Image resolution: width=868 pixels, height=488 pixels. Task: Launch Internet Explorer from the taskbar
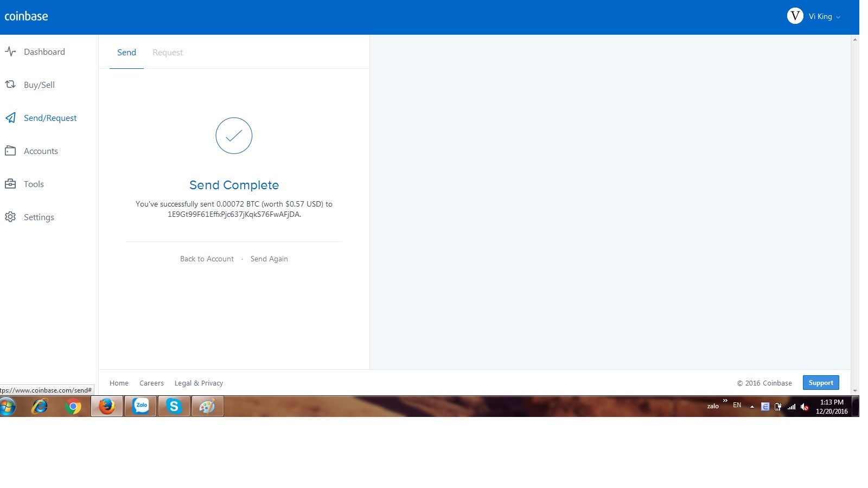[x=40, y=406]
